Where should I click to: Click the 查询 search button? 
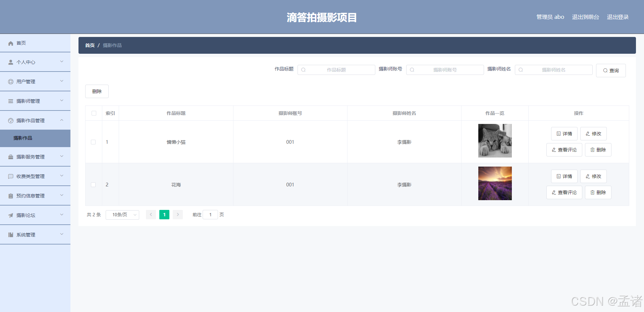tap(610, 70)
